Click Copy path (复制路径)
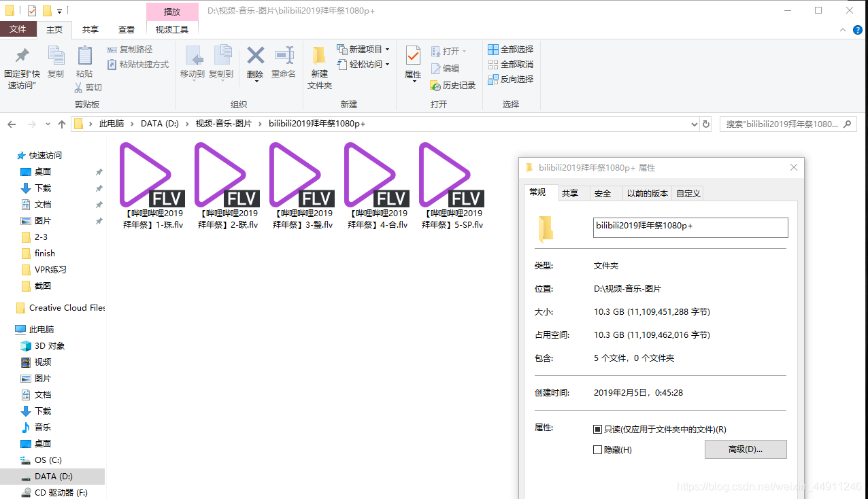Screen dimensions: 868x499 point(130,50)
